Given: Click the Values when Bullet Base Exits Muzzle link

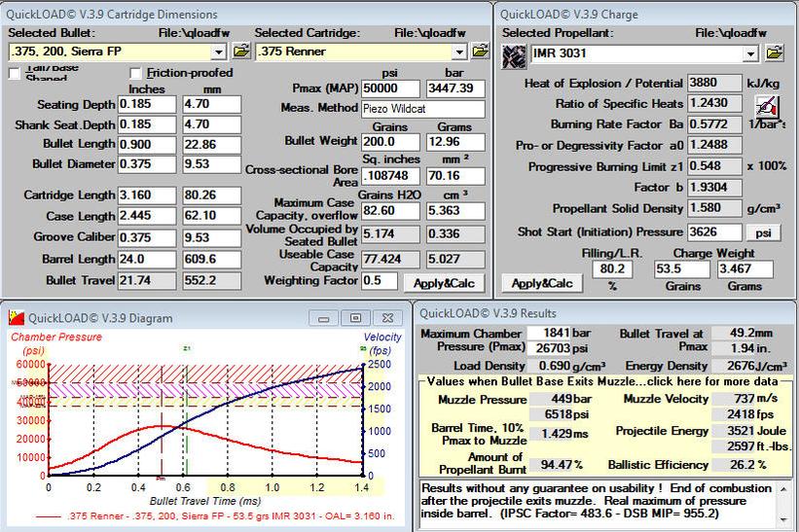Looking at the screenshot, I should click(605, 382).
